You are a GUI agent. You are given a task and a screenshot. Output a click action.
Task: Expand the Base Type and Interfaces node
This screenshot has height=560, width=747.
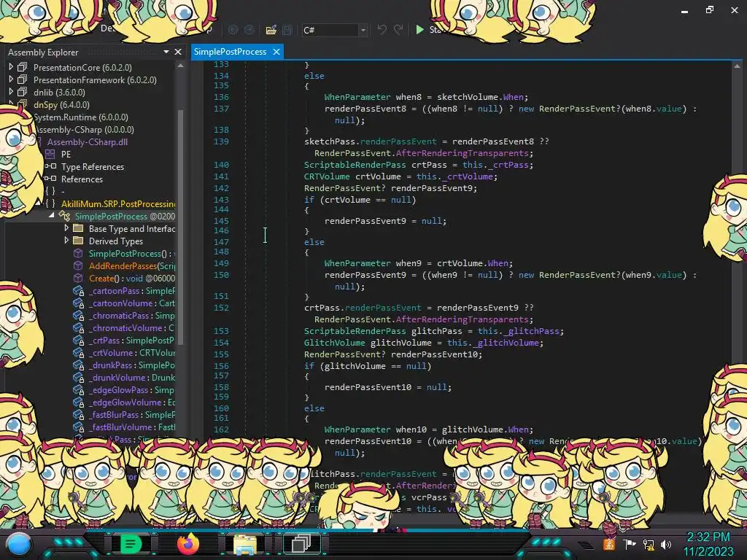tap(66, 227)
